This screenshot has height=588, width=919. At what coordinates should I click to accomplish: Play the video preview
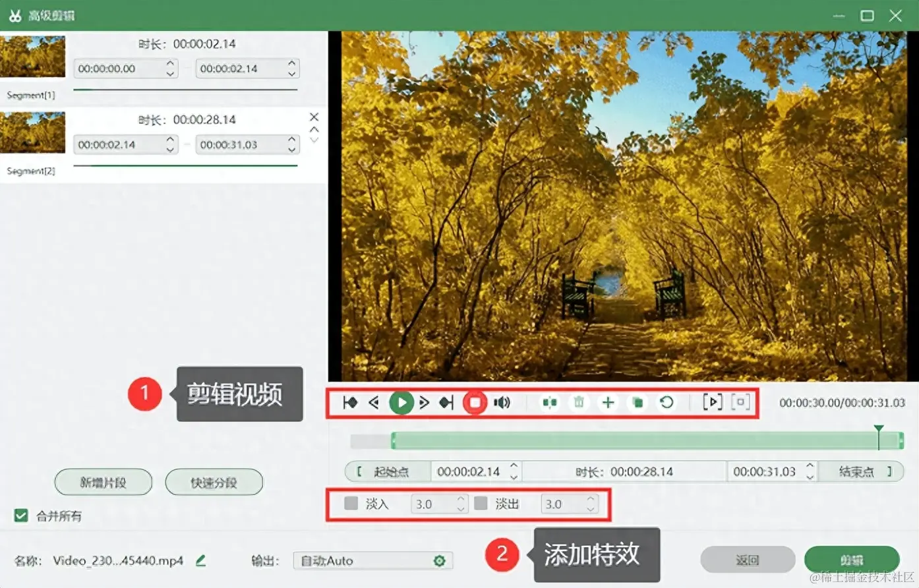point(401,402)
